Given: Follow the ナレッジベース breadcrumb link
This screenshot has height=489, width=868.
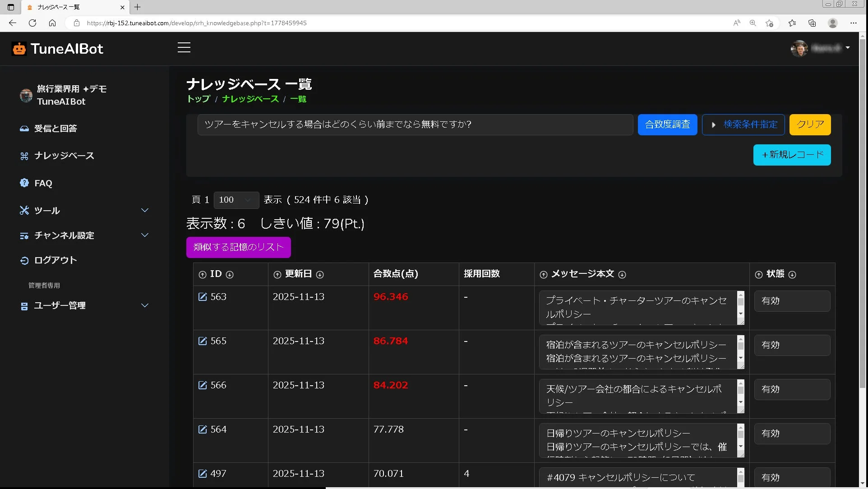Looking at the screenshot, I should click(250, 99).
